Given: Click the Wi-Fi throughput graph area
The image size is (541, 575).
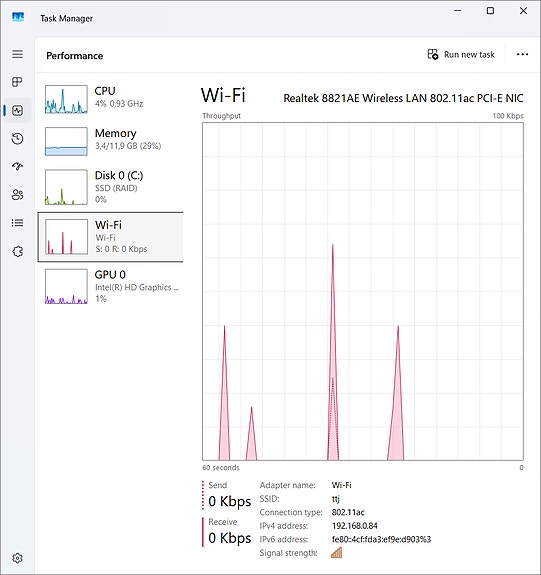Looking at the screenshot, I should tap(363, 292).
